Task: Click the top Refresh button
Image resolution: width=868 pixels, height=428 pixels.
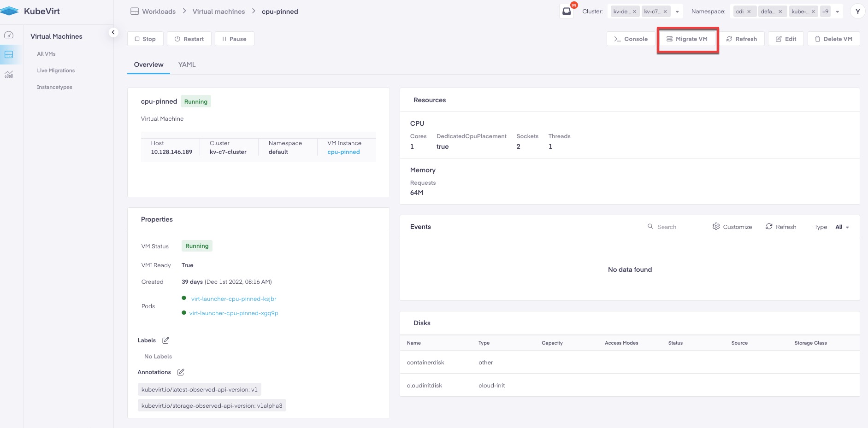Action: 742,39
